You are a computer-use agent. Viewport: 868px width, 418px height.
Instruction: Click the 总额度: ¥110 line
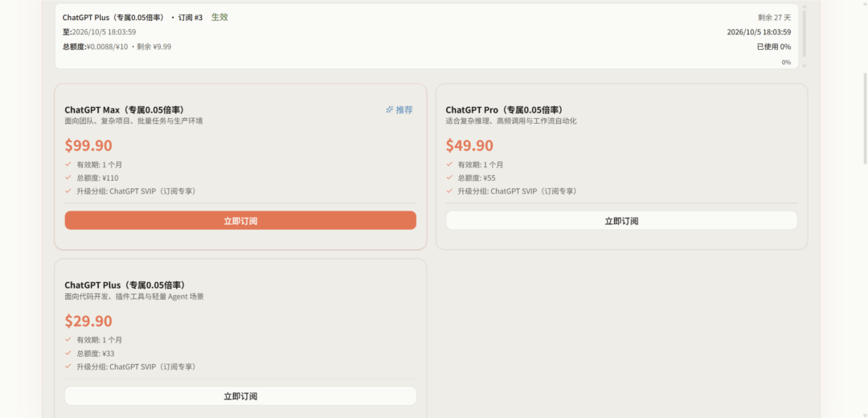97,178
